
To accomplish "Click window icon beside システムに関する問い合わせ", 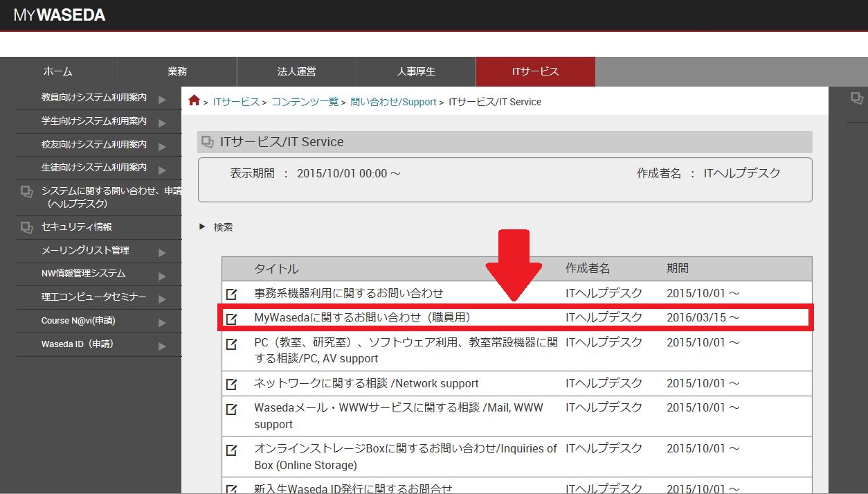I will (x=27, y=192).
